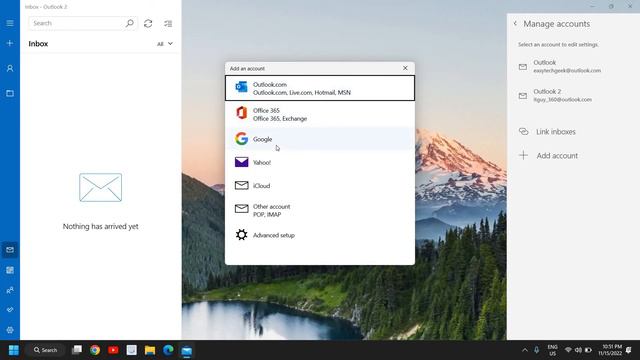Show hidden system tray icons
This screenshot has width=640, height=360.
point(525,350)
